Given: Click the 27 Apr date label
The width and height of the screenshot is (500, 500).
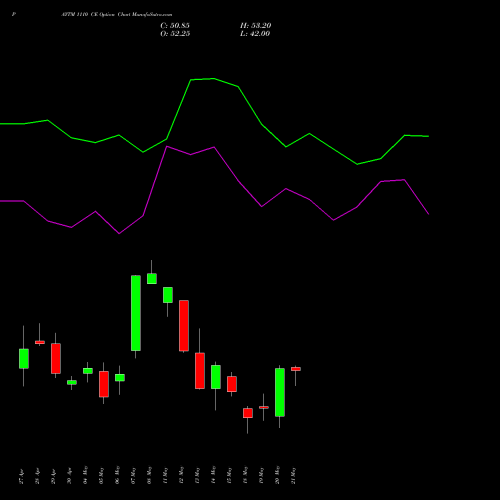Looking at the screenshot, I should pos(22,477).
